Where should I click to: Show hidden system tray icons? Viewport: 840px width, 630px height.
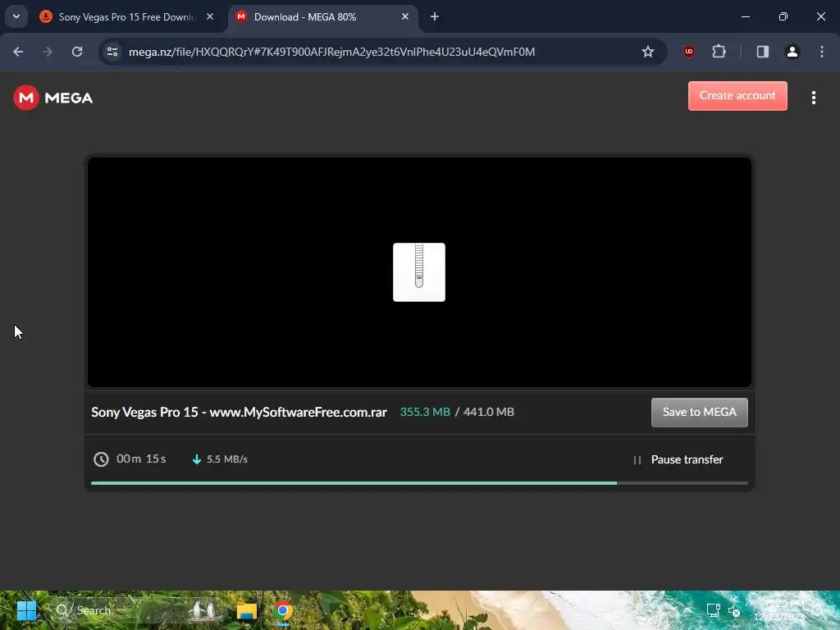click(687, 610)
